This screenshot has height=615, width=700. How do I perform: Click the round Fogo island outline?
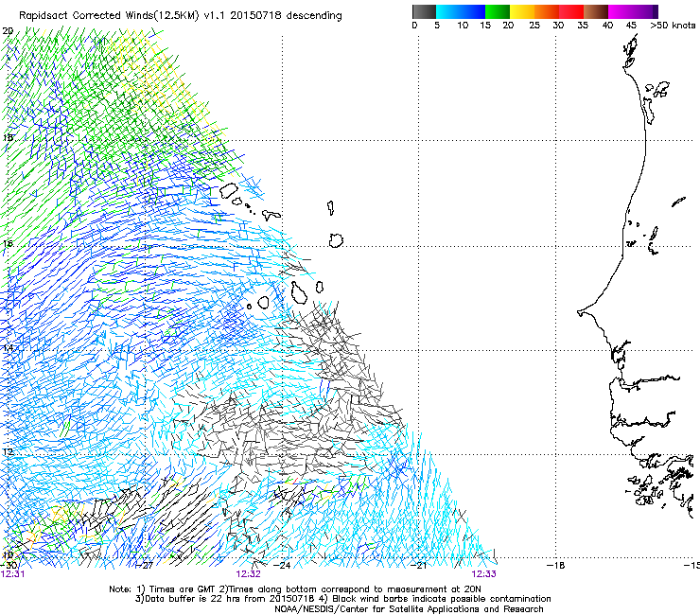pos(263,303)
